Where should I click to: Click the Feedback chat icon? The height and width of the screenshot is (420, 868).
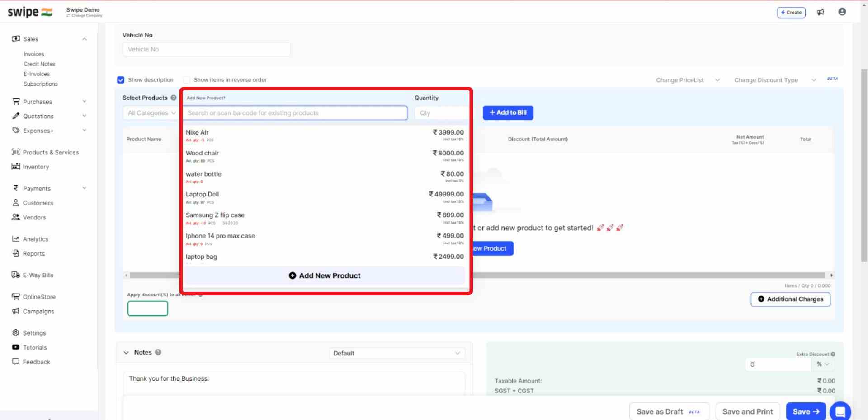click(16, 362)
